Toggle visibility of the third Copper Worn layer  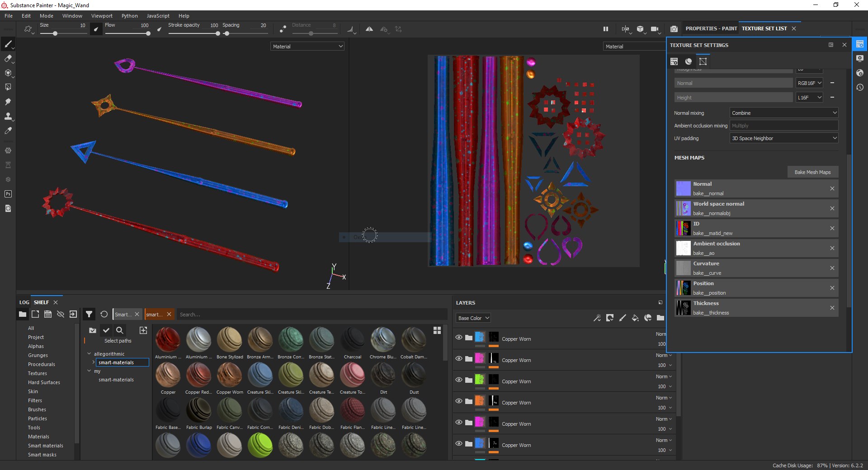click(459, 380)
